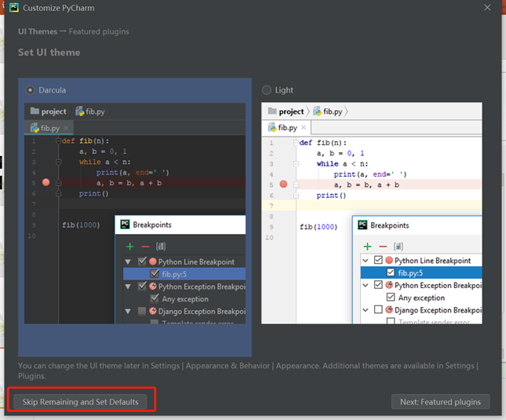Click the Darcula preview thumbnail
Viewport: 506px width, 420px height.
135,214
